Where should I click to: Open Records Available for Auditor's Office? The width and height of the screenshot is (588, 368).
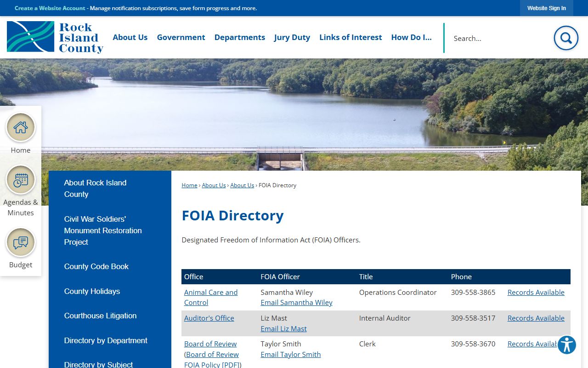(x=536, y=318)
